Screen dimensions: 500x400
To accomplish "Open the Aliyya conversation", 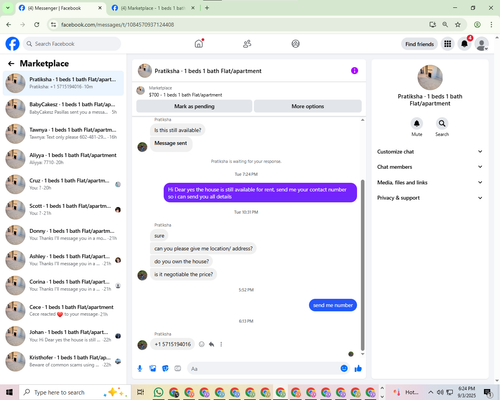I will [63, 159].
